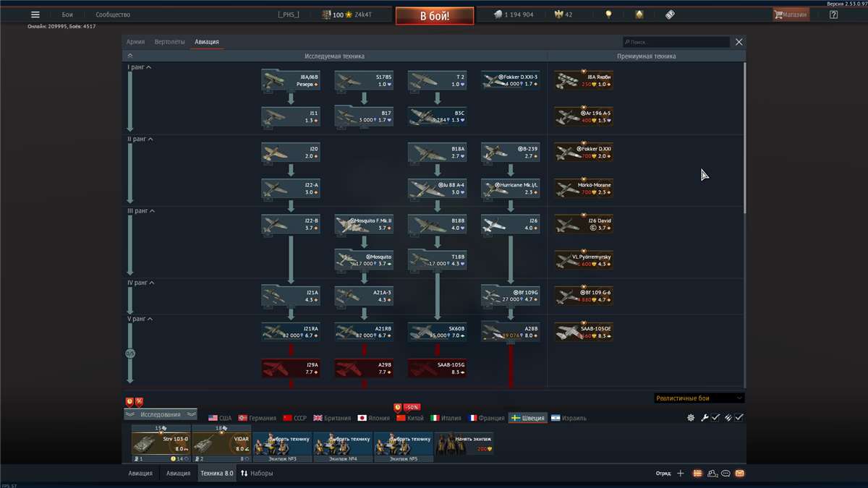Open the hamburger main menu
The image size is (868, 488).
[x=35, y=14]
